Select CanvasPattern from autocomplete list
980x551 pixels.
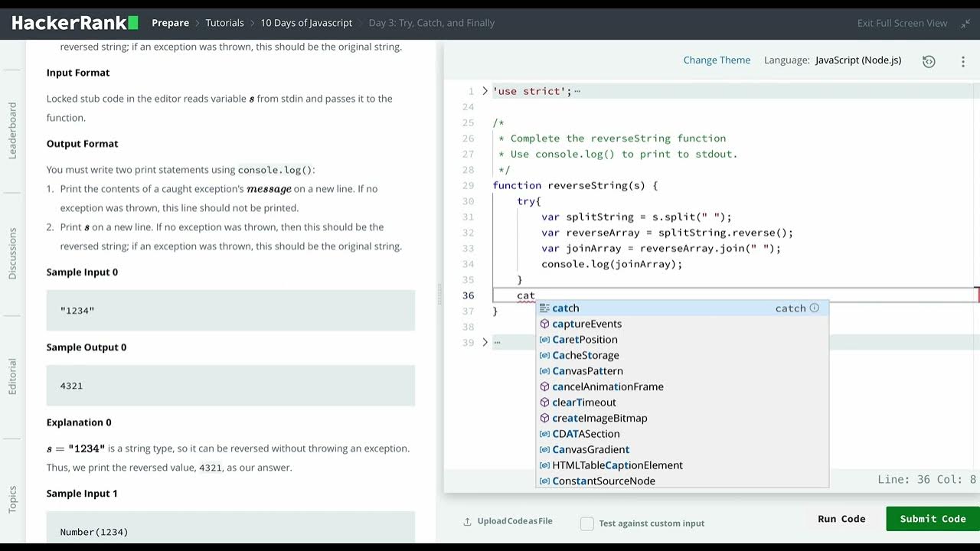point(681,371)
